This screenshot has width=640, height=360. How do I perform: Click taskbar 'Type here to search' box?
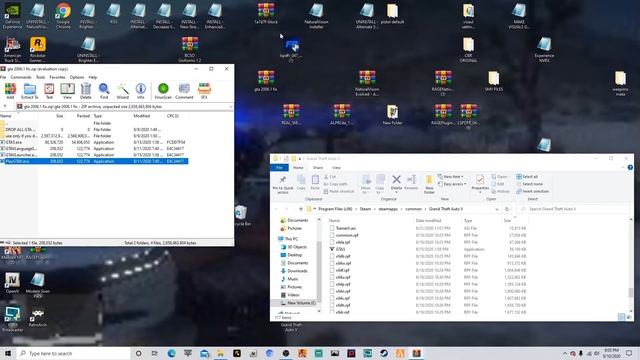pyautogui.click(x=73, y=353)
